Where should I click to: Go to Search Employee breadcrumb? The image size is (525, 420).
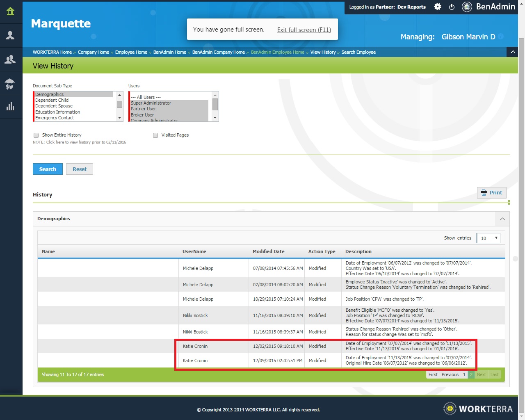click(x=358, y=52)
